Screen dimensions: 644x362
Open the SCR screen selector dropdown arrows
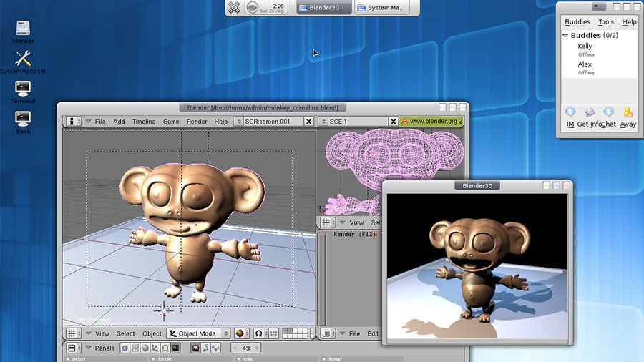[238, 122]
